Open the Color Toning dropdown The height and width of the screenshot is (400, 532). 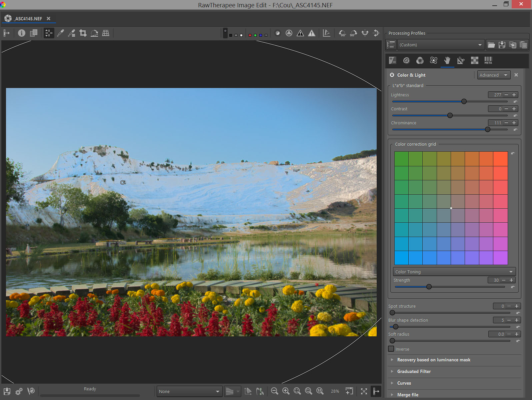(x=454, y=272)
